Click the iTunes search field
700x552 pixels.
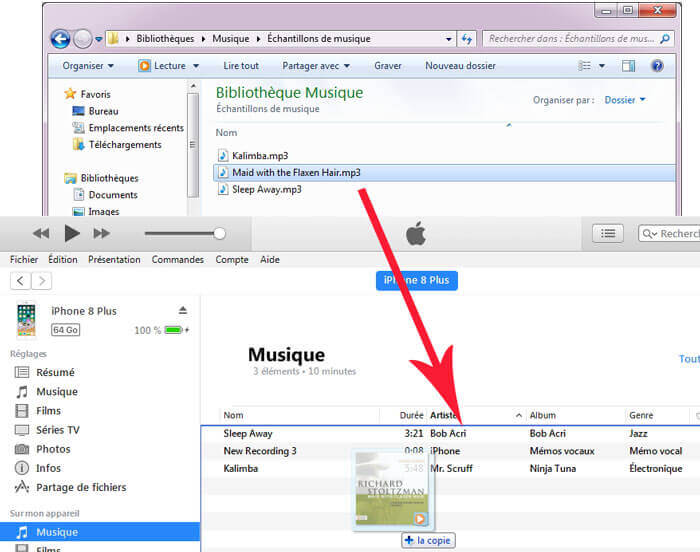click(x=669, y=234)
